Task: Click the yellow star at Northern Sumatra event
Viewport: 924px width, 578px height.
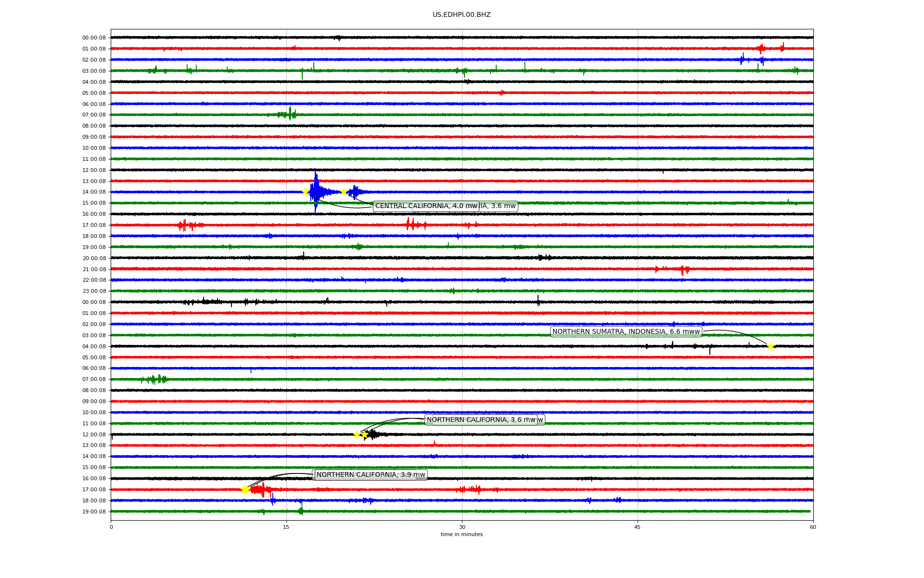Action: click(770, 346)
